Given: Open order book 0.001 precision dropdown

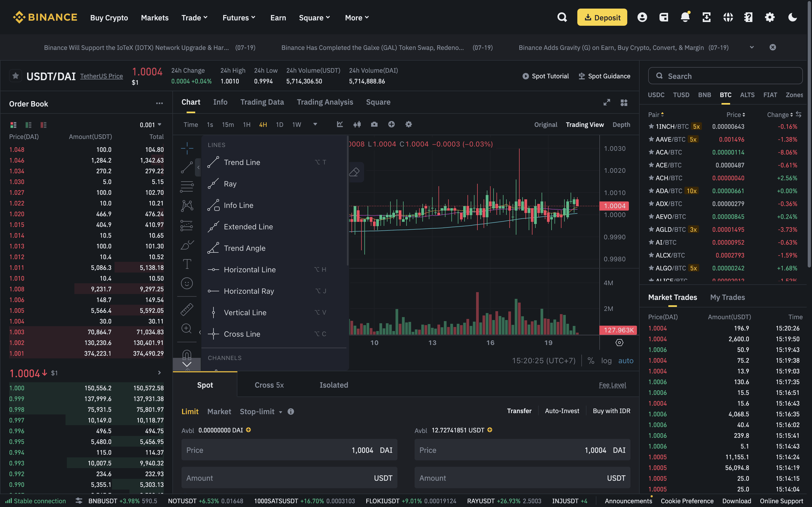Looking at the screenshot, I should tap(151, 125).
